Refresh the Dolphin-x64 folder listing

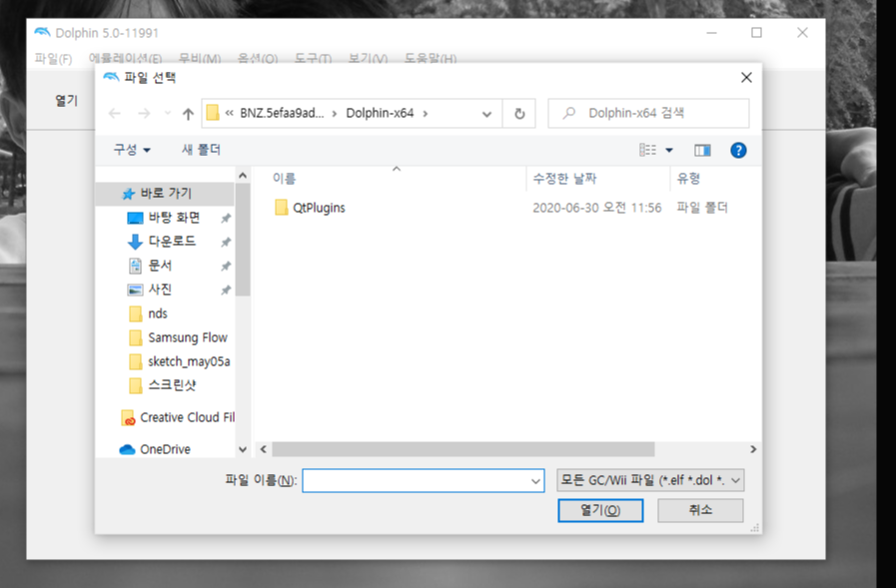click(519, 114)
